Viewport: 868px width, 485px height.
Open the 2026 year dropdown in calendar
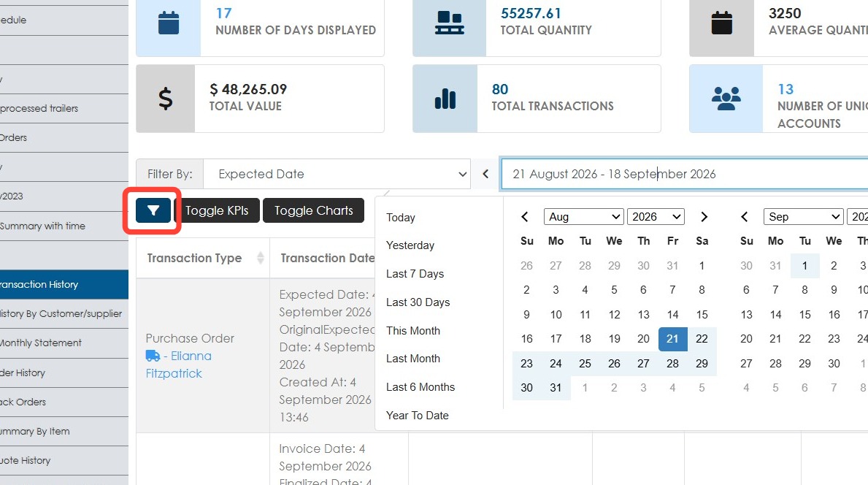pos(656,216)
